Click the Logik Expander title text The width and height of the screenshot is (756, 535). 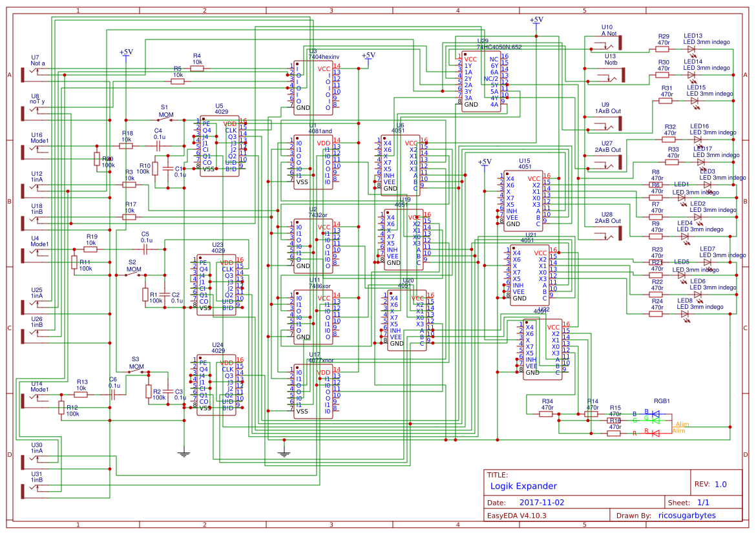click(x=523, y=486)
